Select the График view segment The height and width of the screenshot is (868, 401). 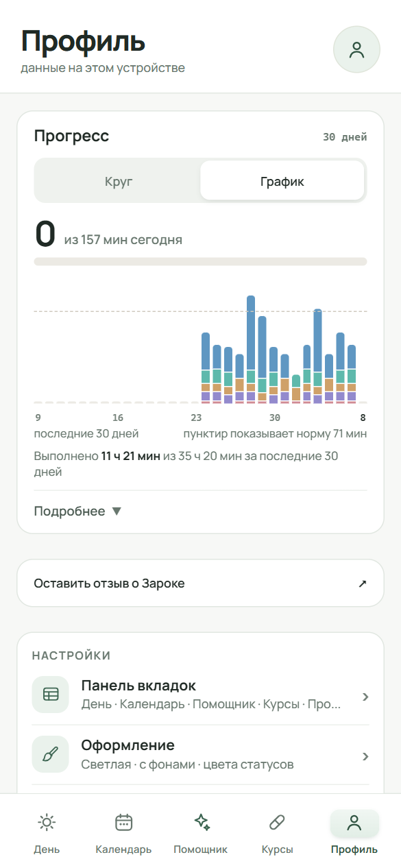click(x=282, y=182)
